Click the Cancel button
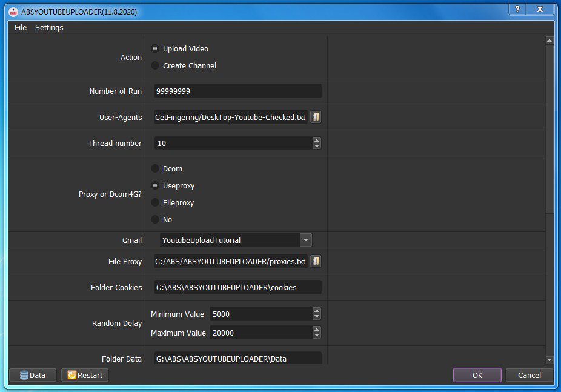The height and width of the screenshot is (392, 561). [529, 375]
